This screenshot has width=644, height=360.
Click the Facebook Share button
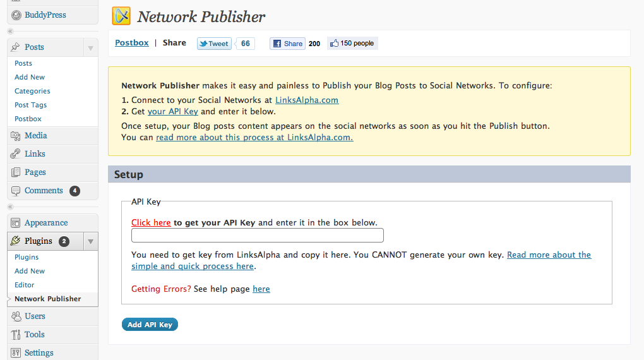[x=287, y=44]
